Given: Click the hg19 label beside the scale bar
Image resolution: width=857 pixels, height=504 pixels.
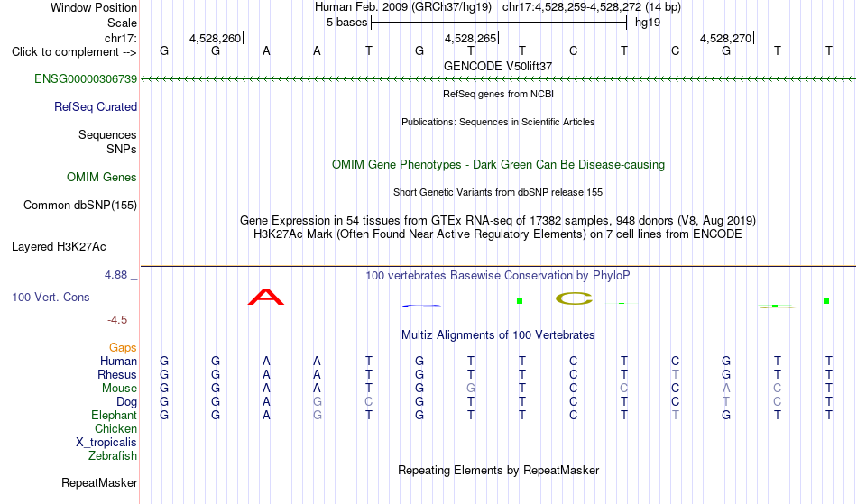Looking at the screenshot, I should tap(648, 23).
